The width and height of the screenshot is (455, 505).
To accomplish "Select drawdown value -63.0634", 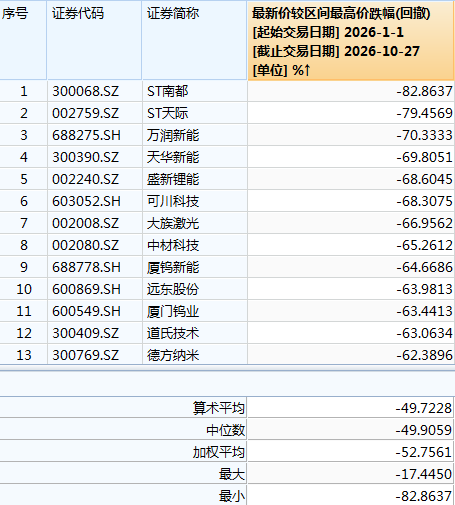I will 424,333.
